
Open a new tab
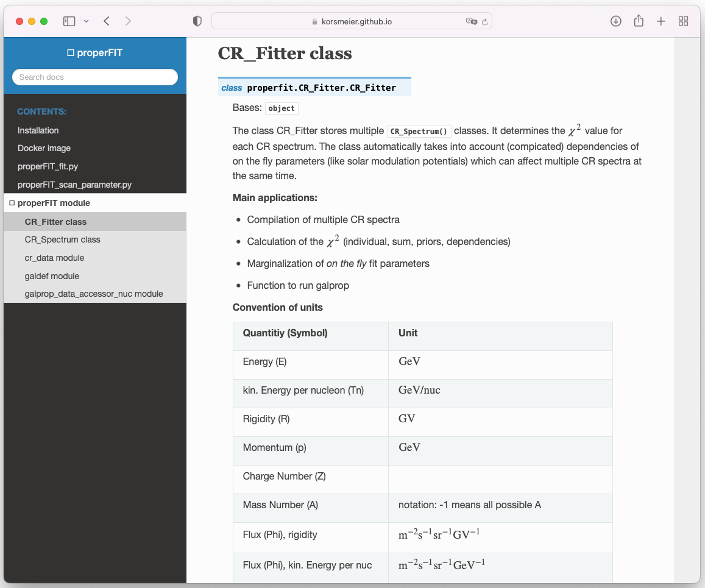661,21
